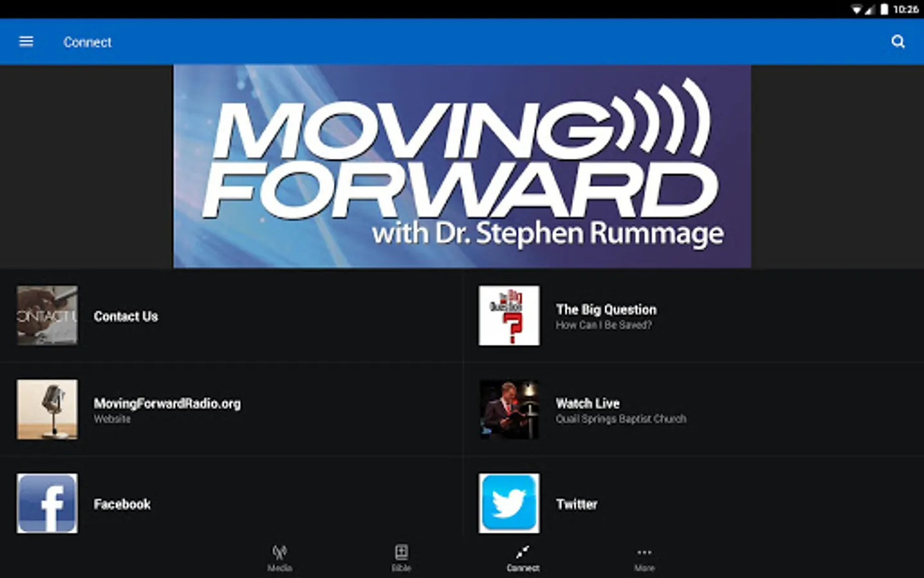Viewport: 924px width, 578px height.
Task: Tap the Moving Forward banner image
Action: click(462, 166)
